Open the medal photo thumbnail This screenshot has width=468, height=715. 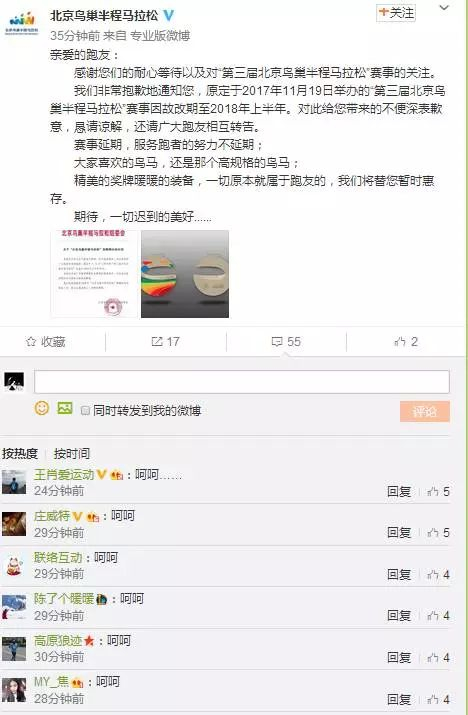185,274
